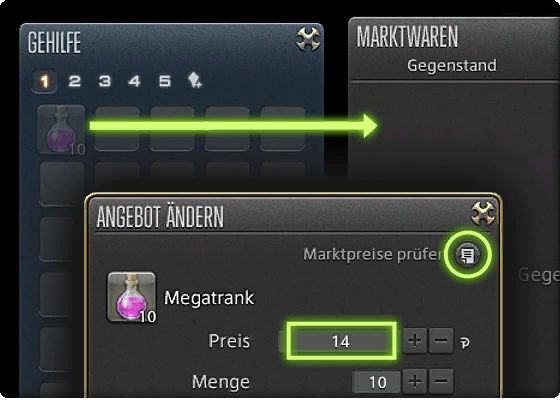Image resolution: width=560 pixels, height=400 pixels.
Task: Switch to Gehilfe inventory page 2
Action: 75,81
